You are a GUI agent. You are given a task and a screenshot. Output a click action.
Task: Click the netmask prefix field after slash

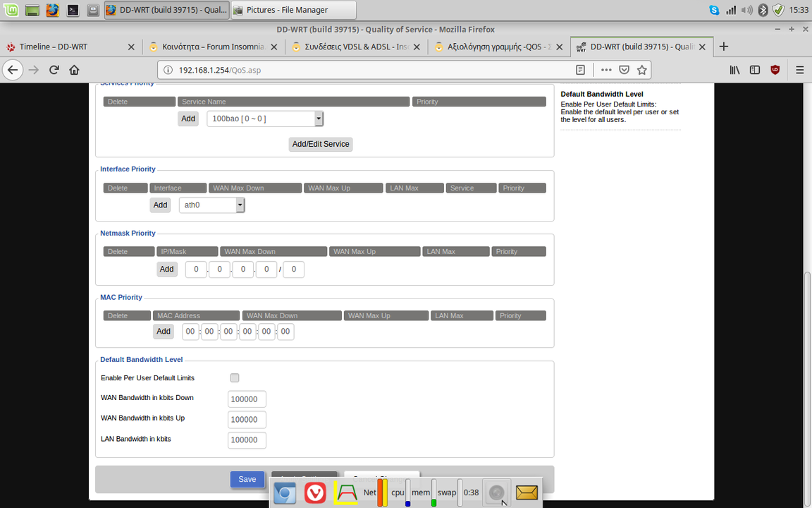(x=294, y=269)
